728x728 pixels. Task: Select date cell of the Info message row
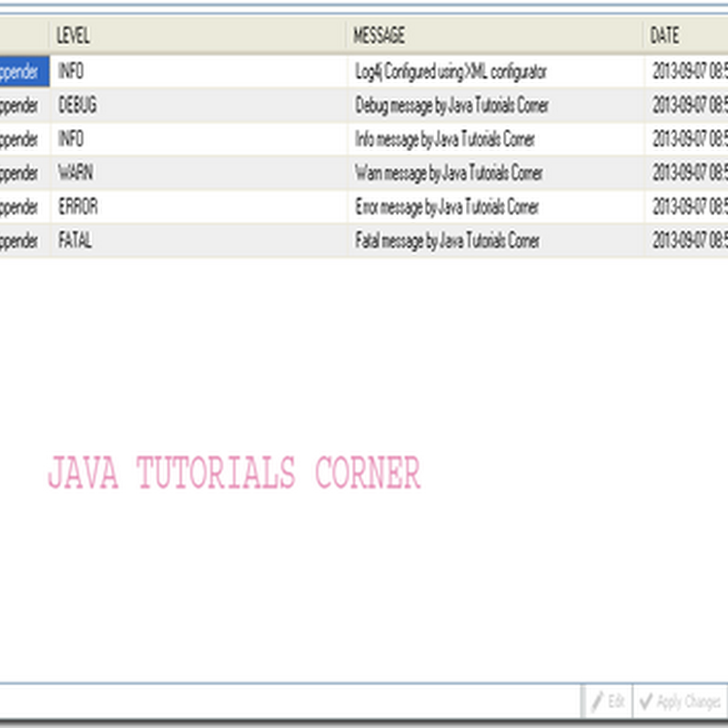(x=687, y=139)
